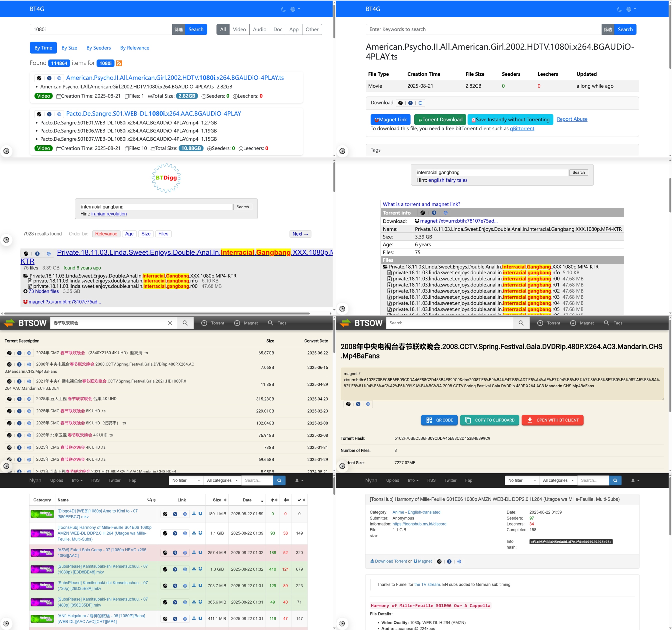Image resolution: width=672 pixels, height=630 pixels.
Task: Click horizontal scrollbar under BTDigg results
Action: [x=157, y=313]
